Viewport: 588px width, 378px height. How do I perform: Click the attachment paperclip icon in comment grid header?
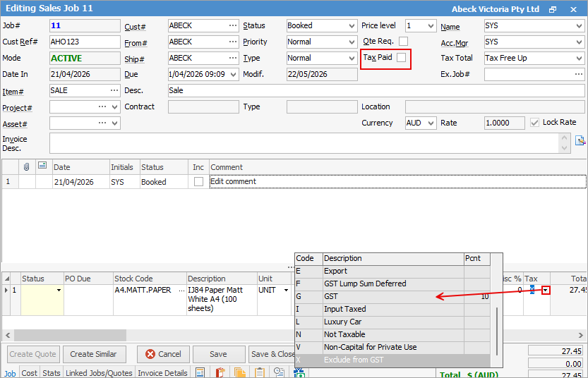(x=26, y=166)
